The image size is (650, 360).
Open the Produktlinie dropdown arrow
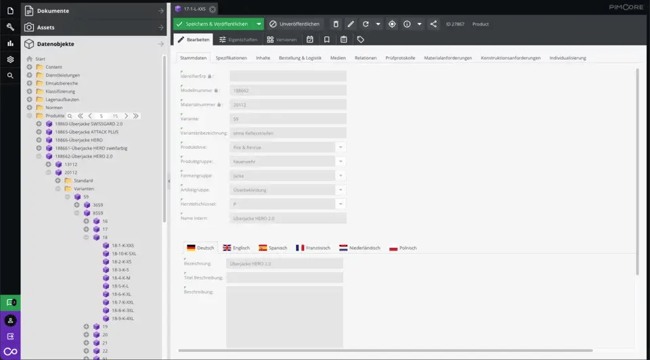click(x=340, y=147)
